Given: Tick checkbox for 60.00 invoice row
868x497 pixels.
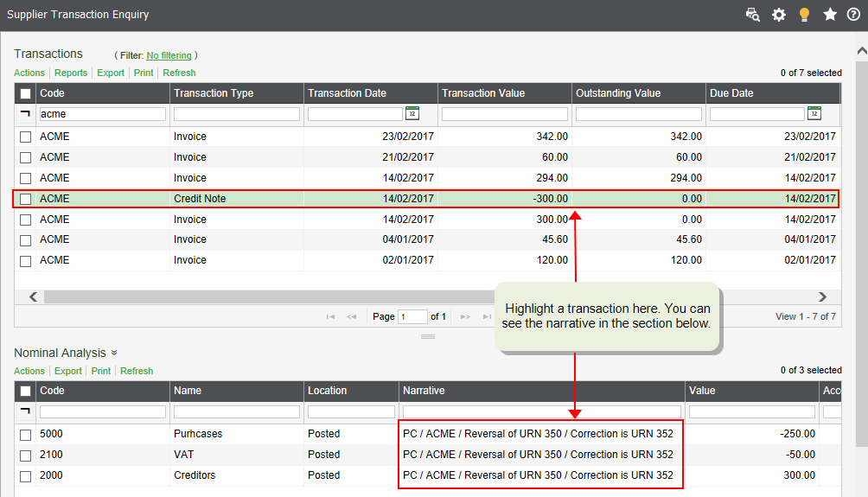Looking at the screenshot, I should click(x=25, y=157).
